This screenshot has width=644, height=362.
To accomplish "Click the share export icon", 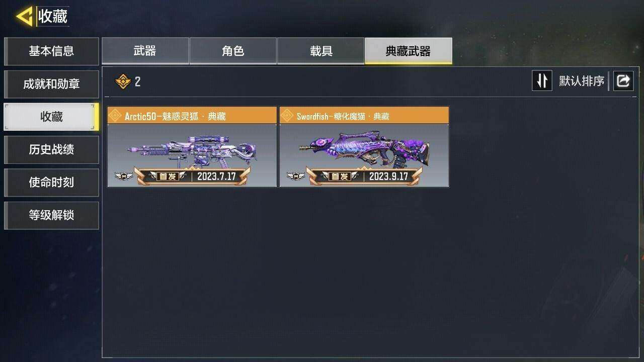I will 623,81.
